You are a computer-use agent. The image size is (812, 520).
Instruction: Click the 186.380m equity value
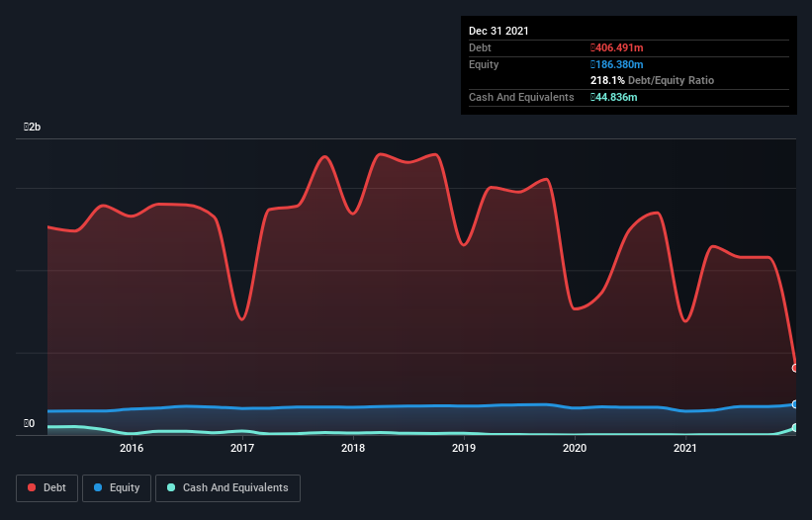[617, 64]
